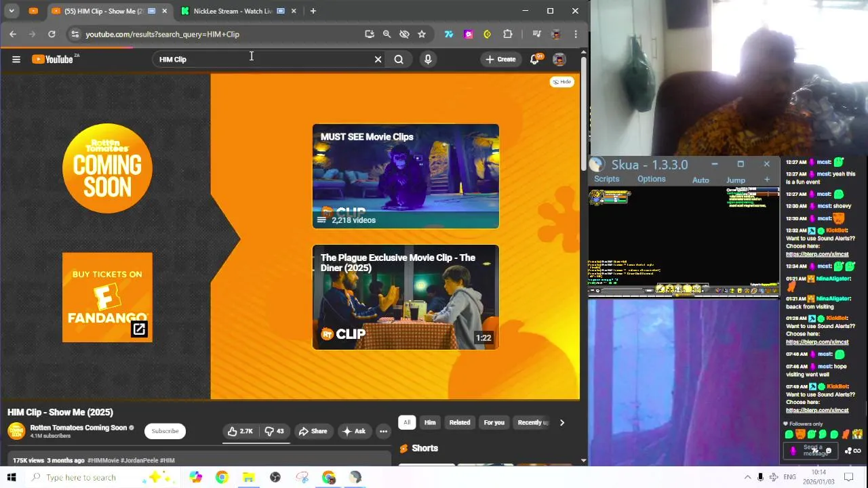Open Snipping Tool from the taskbar
Image resolution: width=868 pixels, height=488 pixels.
(302, 477)
